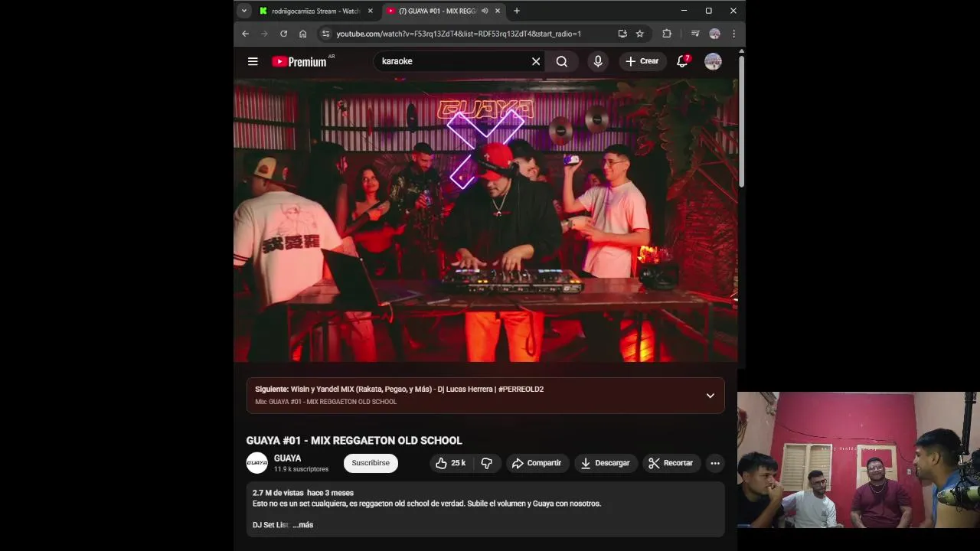Viewport: 980px width, 551px height.
Task: Open the GUAYA channel name link
Action: coord(288,458)
